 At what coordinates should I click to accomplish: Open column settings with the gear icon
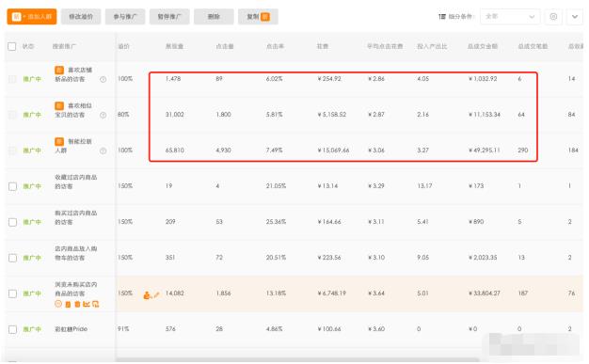coord(553,17)
